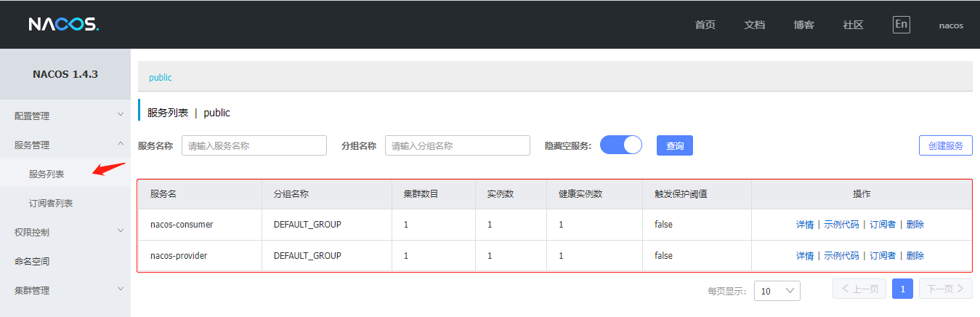The width and height of the screenshot is (980, 317).
Task: Open the 首页 nav item
Action: pos(705,25)
